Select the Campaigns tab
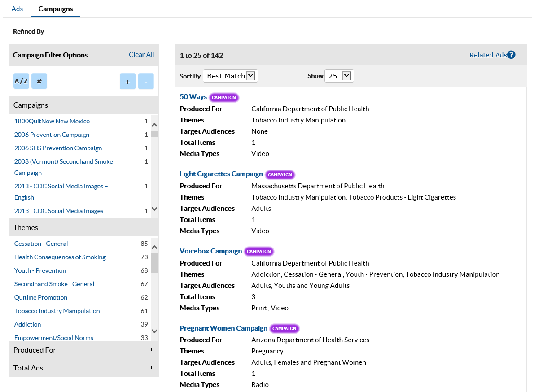 tap(56, 9)
